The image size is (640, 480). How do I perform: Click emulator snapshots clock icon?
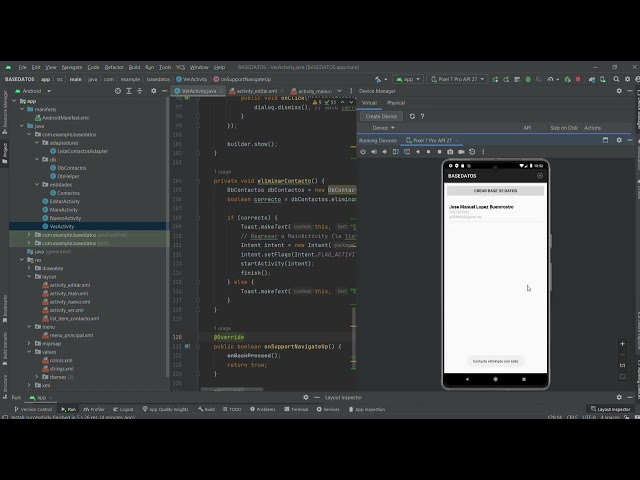(472, 151)
